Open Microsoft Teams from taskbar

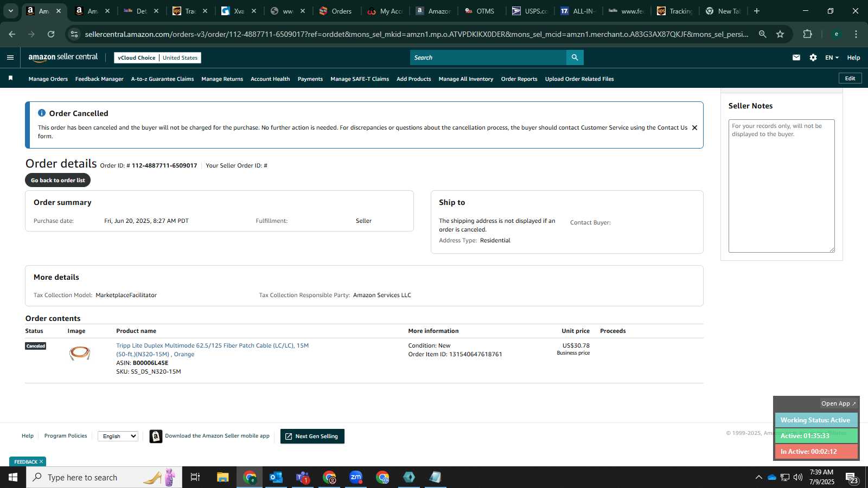point(303,477)
